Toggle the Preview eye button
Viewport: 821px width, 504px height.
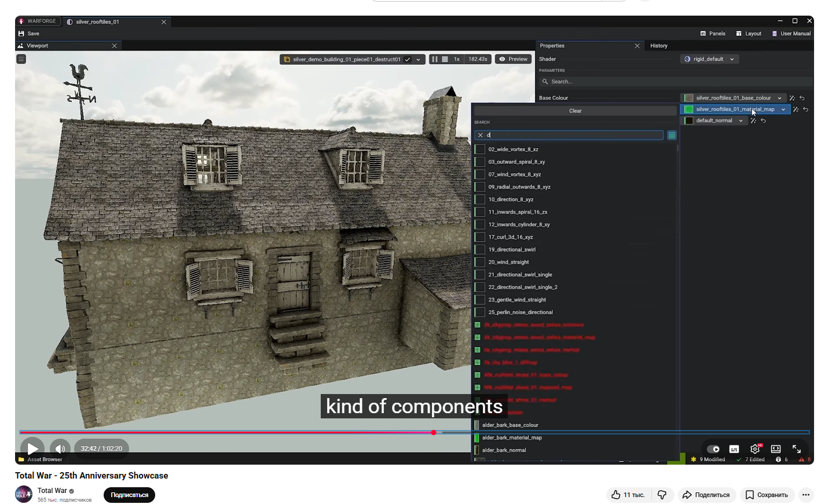point(514,59)
